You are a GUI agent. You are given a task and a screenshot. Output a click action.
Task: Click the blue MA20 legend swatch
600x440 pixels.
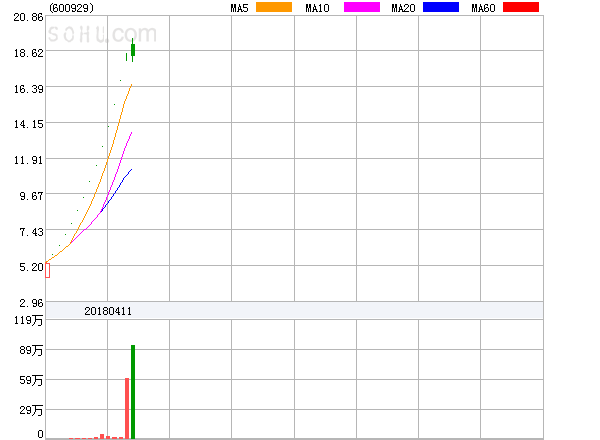click(441, 7)
